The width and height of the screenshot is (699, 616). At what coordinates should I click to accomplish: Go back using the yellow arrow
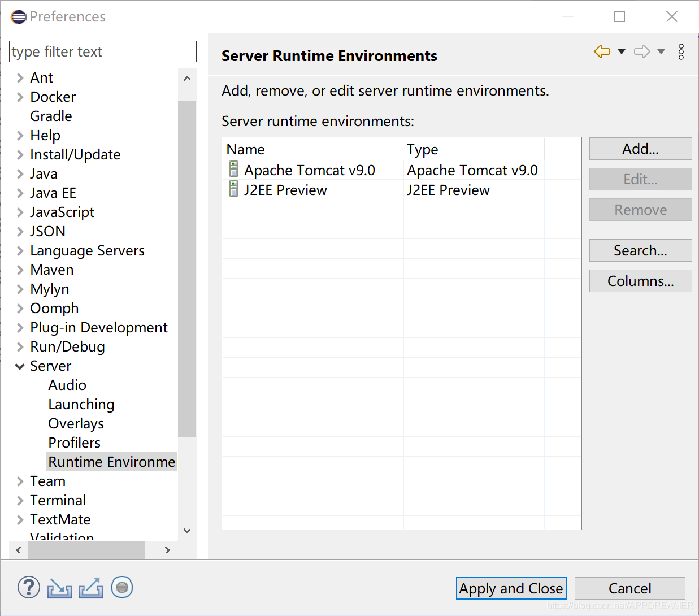click(x=602, y=51)
